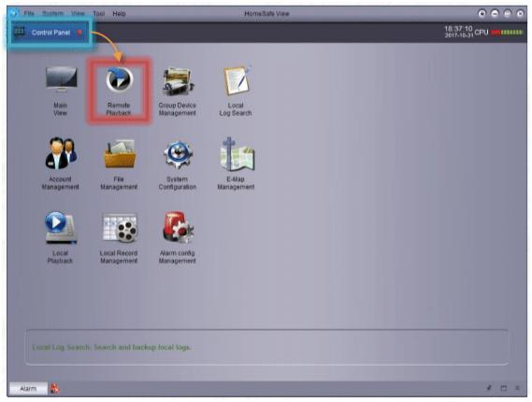Open the Tool menu

click(x=99, y=14)
